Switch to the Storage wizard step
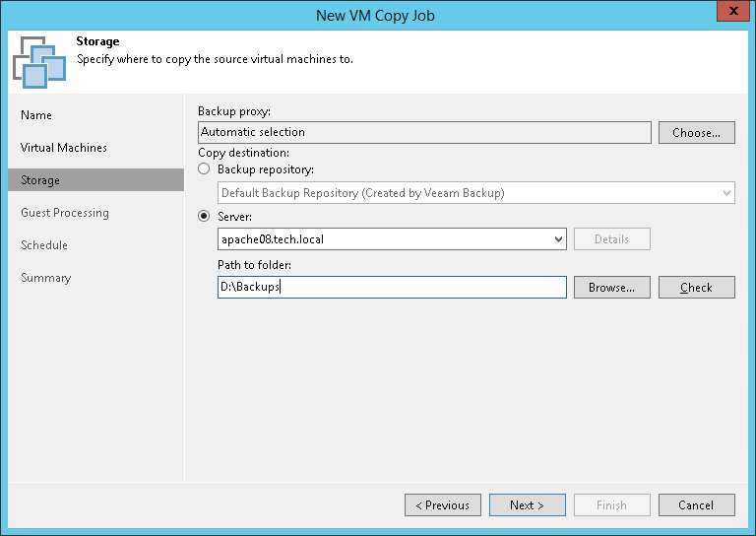This screenshot has width=756, height=536. coord(40,180)
